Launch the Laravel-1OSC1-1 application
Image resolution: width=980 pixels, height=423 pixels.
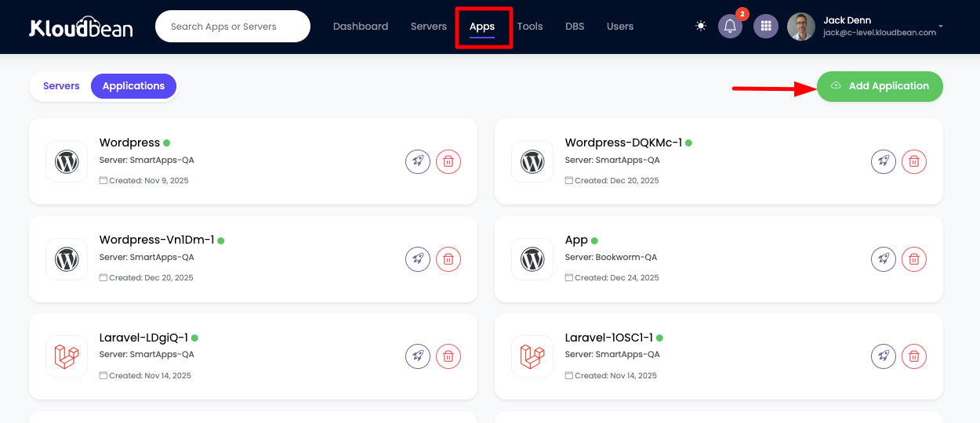pos(884,356)
